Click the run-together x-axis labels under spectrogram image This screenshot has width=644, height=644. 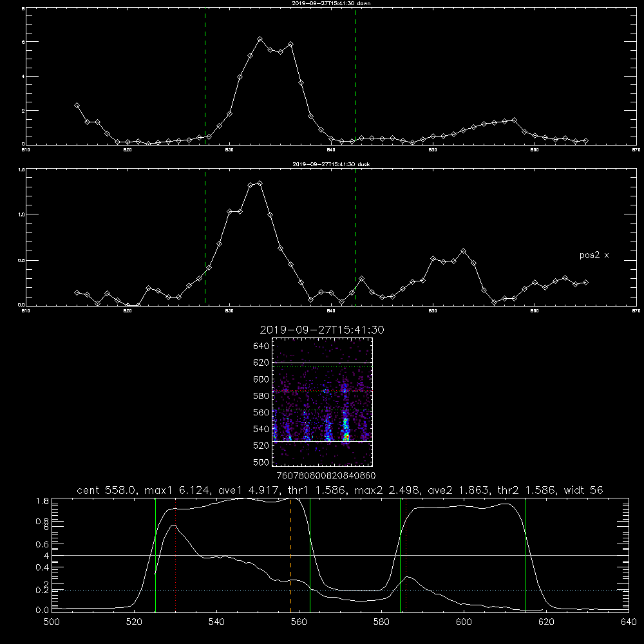pyautogui.click(x=326, y=475)
